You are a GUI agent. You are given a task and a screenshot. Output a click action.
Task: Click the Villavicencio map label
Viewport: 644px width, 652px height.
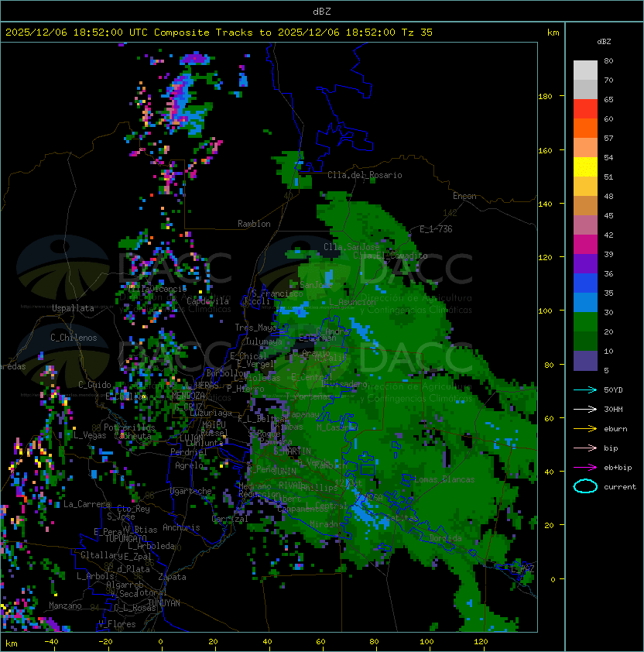pyautogui.click(x=156, y=288)
